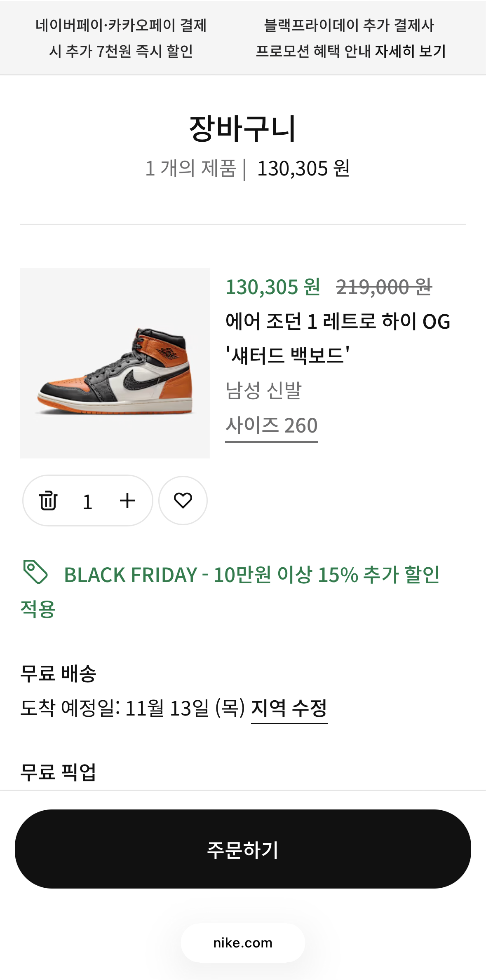Screen dimensions: 486x980
Task: Increase quantity with the plus icon
Action: (x=127, y=501)
